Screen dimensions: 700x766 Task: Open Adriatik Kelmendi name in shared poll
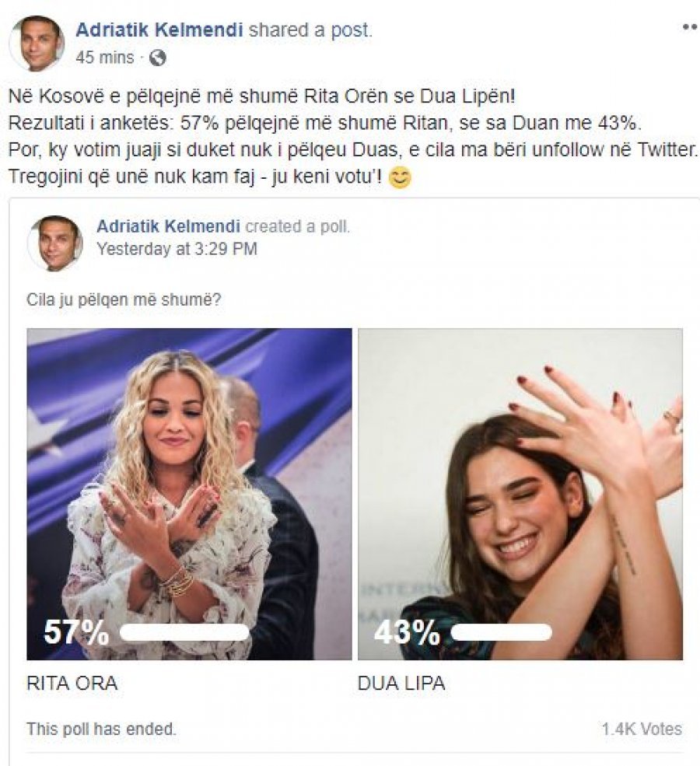click(x=168, y=226)
